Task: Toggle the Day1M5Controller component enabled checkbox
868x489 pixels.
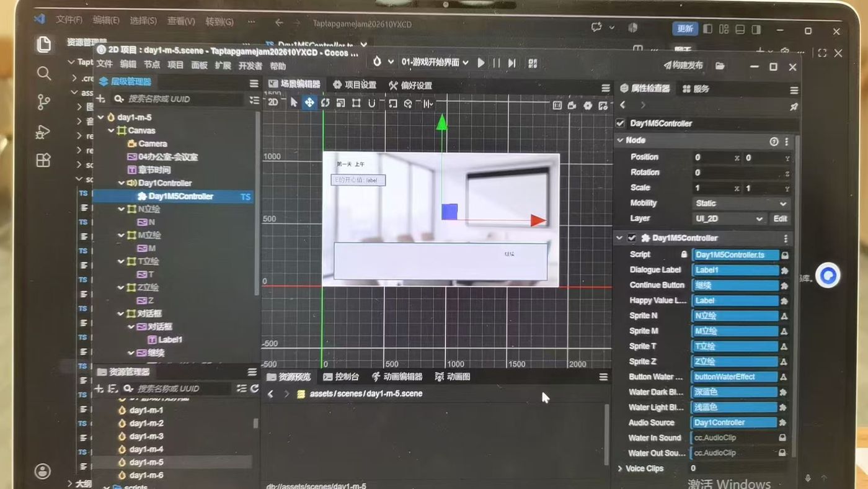Action: coord(632,238)
